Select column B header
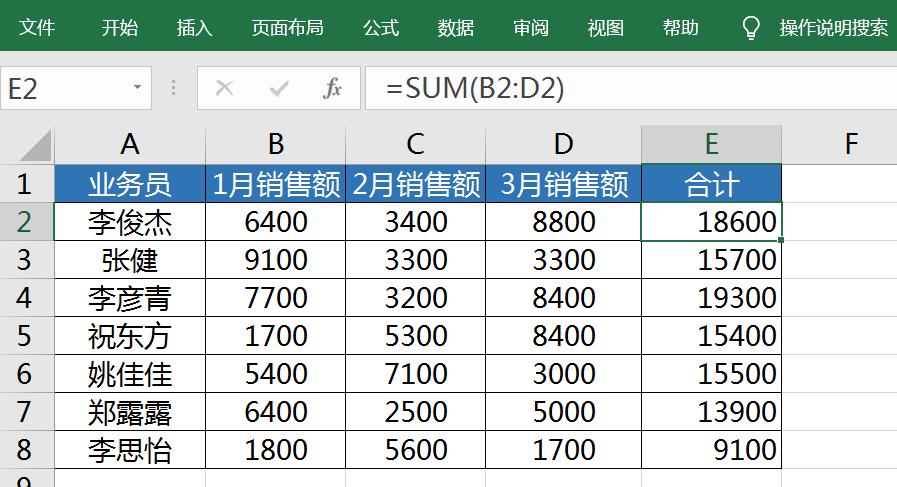897x487 pixels. coord(276,144)
